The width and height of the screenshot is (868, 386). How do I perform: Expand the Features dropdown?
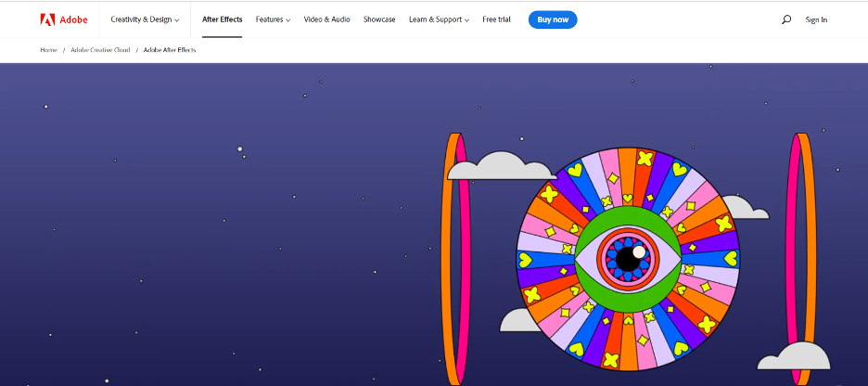pos(273,19)
